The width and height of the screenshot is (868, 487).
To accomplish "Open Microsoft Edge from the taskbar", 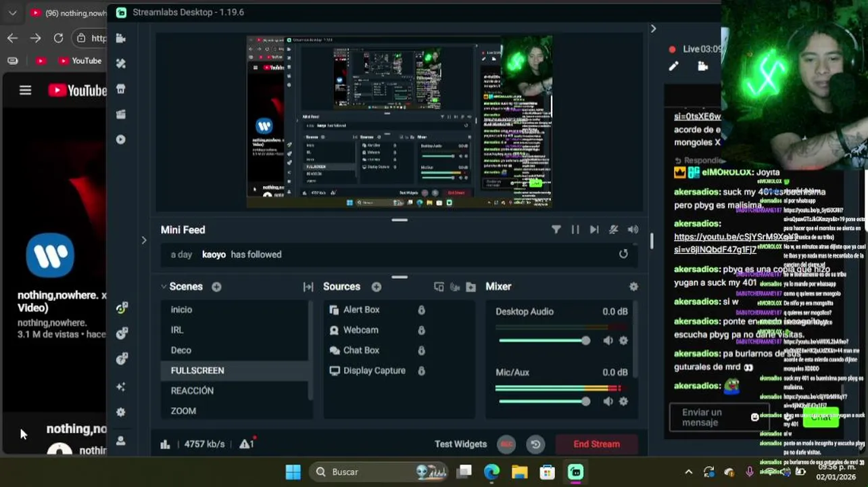I will pyautogui.click(x=491, y=471).
